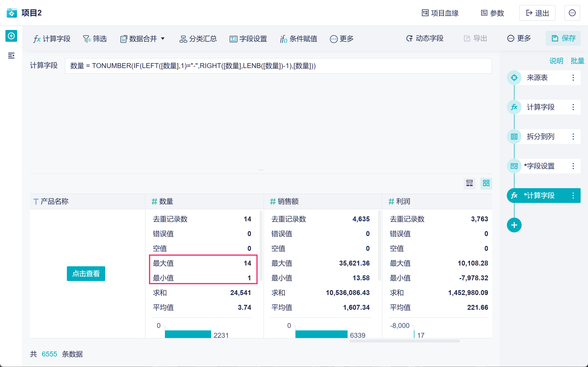The width and height of the screenshot is (588, 367).
Task: Click the horizontal scrollbar under the table
Action: coord(404,341)
